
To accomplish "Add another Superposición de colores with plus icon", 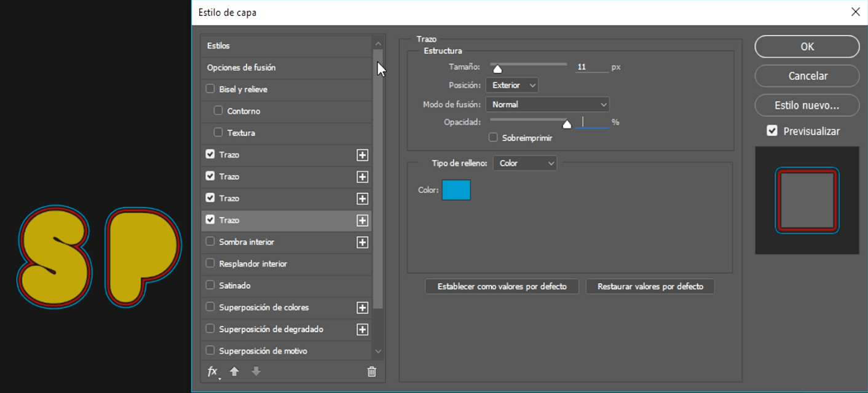I will 363,308.
